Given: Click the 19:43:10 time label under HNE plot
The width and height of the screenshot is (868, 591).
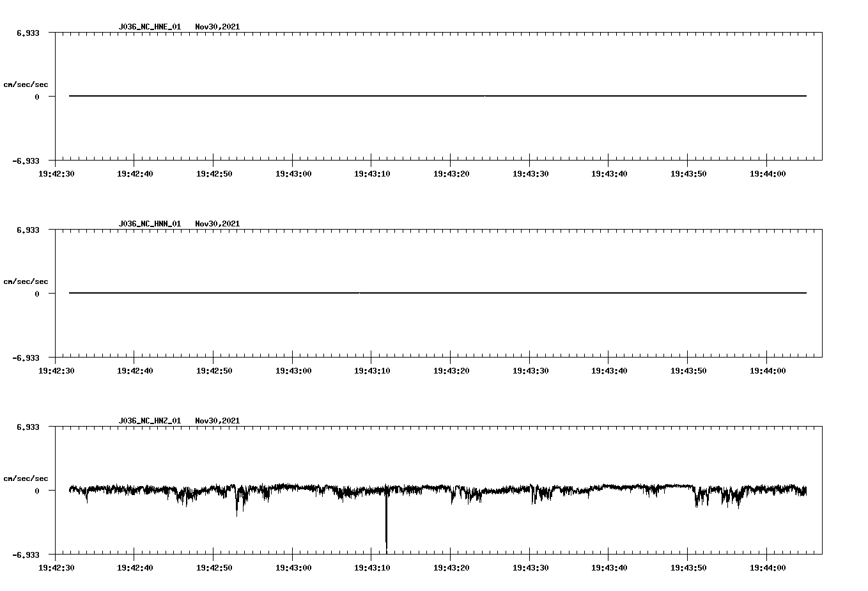Looking at the screenshot, I should click(373, 173).
